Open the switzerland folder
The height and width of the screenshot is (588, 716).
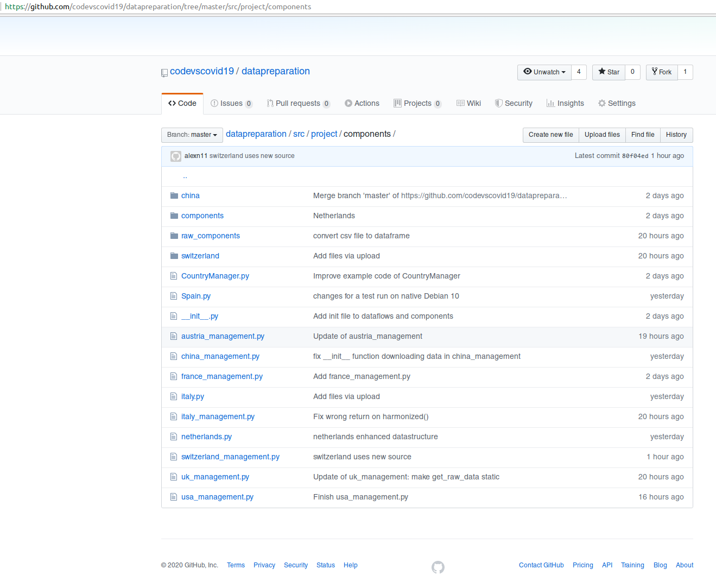coord(200,256)
